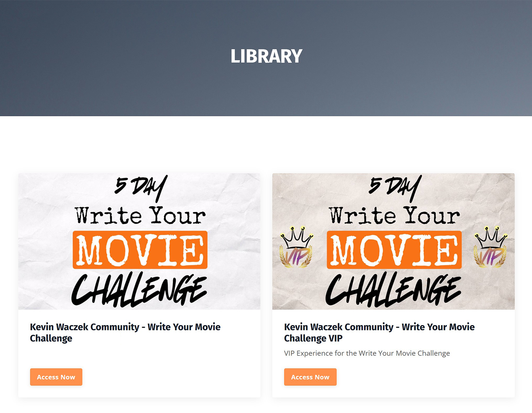Click the 'VIP Experience for the Write' description

click(x=367, y=353)
